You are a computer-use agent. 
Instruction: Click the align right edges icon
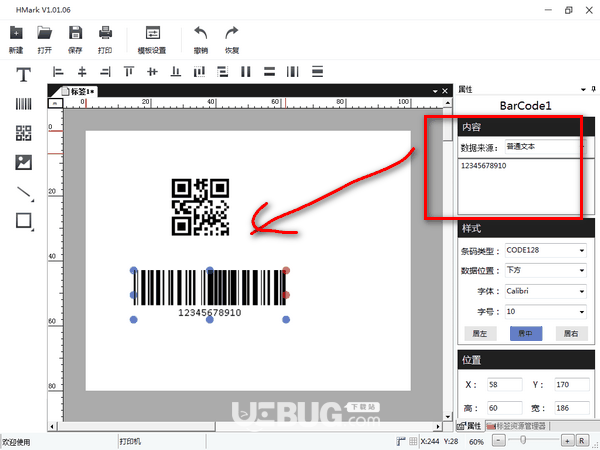105,72
